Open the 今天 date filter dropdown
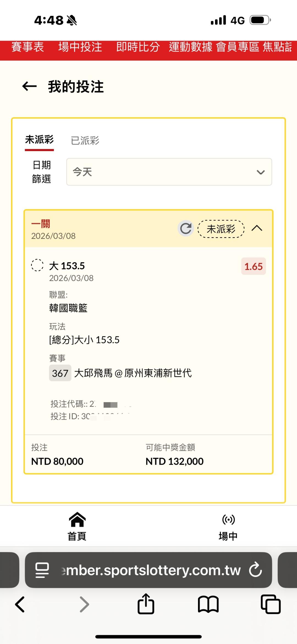 coord(169,172)
